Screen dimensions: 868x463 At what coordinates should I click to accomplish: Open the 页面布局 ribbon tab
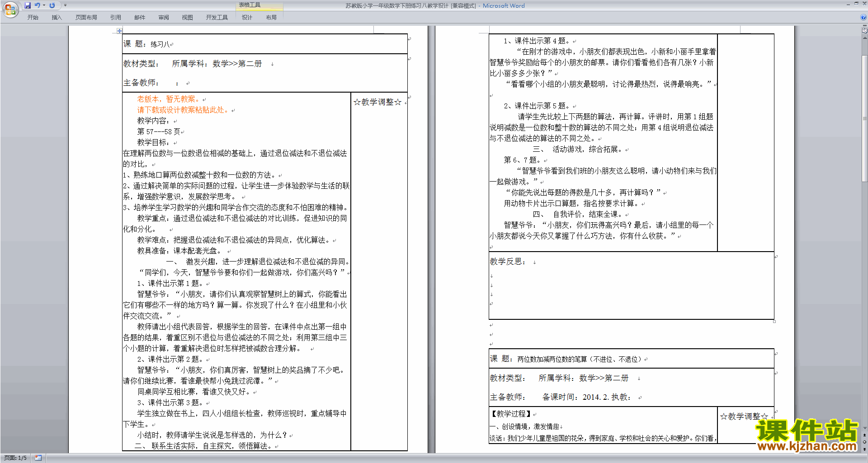[x=86, y=17]
